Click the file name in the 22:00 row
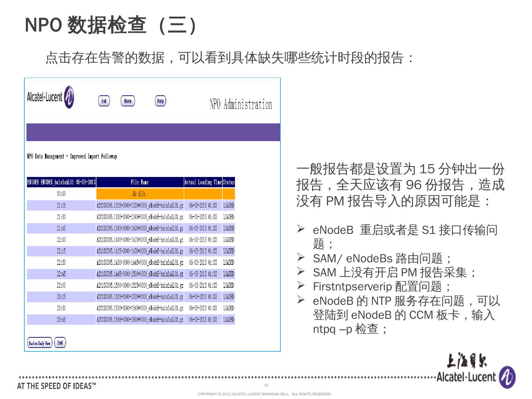The height and width of the screenshot is (399, 532). pos(140,240)
